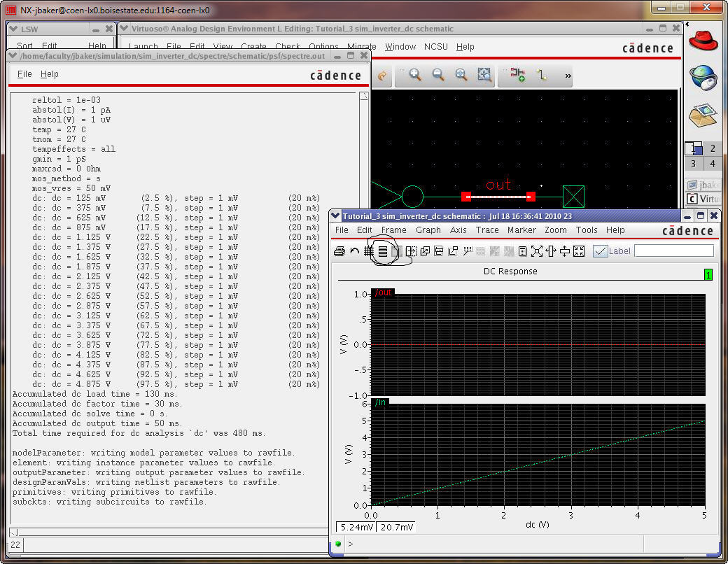728x564 pixels.
Task: Toggle grid display in waveform toolbar
Action: tap(368, 251)
